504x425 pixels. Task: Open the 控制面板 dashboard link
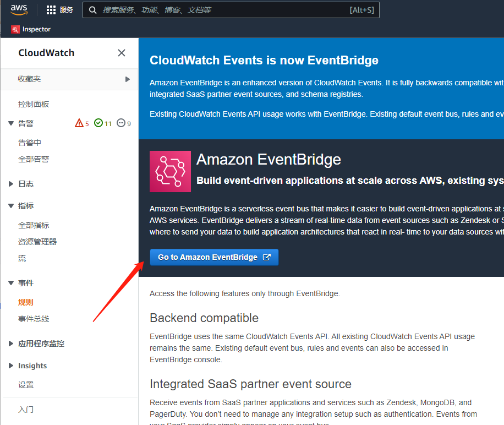pyautogui.click(x=34, y=104)
